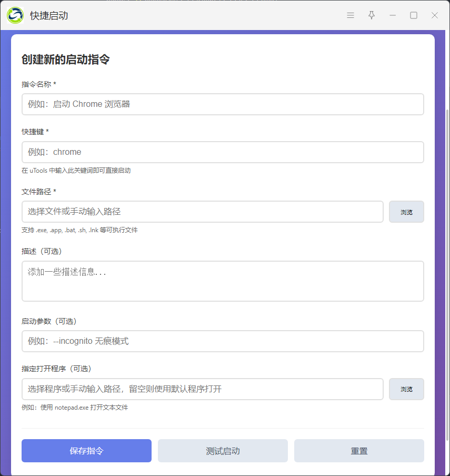Viewport: 450px width, 476px height.
Task: Minimize the 快捷启动 window
Action: (393, 15)
